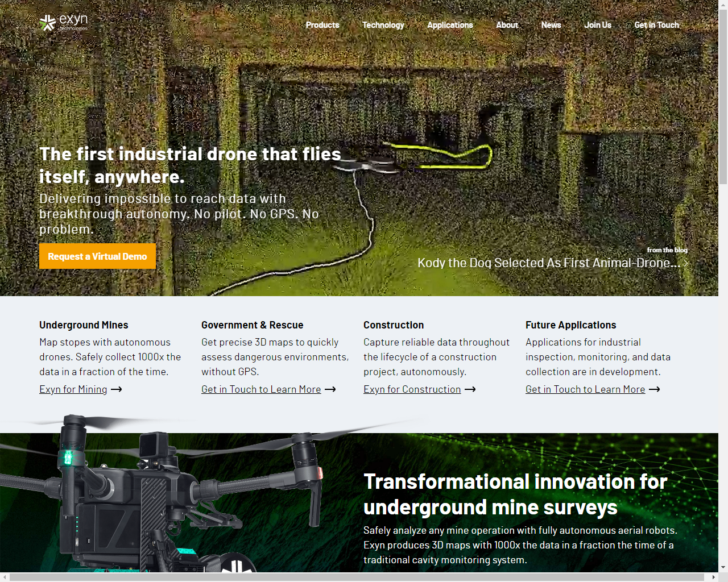Click the Government & Rescue heading

(253, 325)
